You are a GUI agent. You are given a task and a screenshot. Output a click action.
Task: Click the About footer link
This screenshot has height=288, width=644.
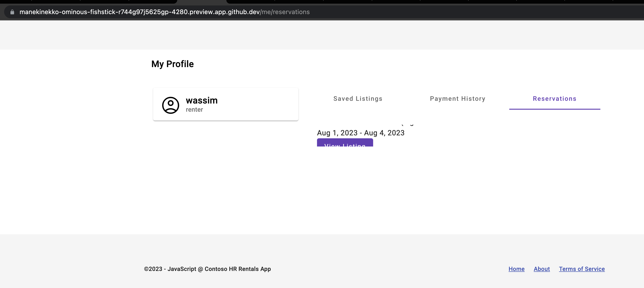coord(542,269)
